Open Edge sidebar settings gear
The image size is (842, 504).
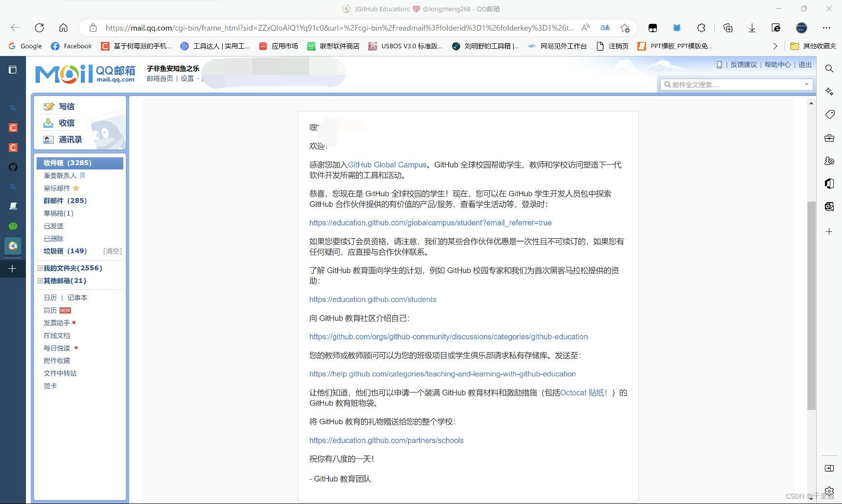(x=829, y=490)
